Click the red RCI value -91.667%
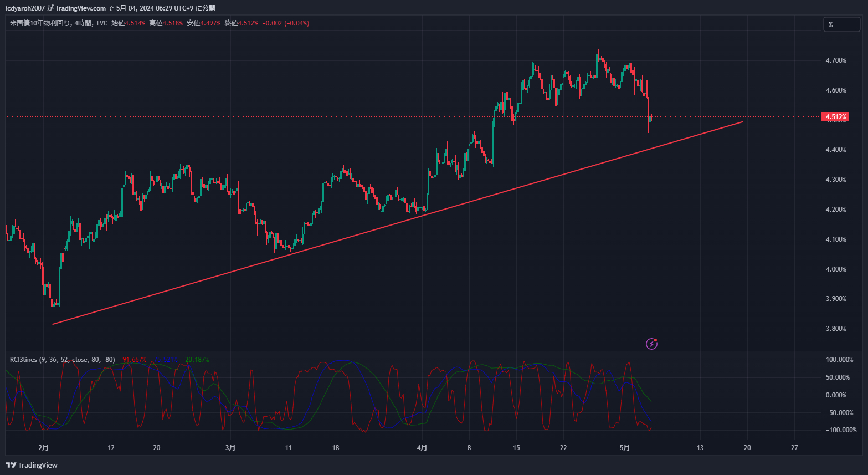Viewport: 868px width, 475px height. (134, 360)
